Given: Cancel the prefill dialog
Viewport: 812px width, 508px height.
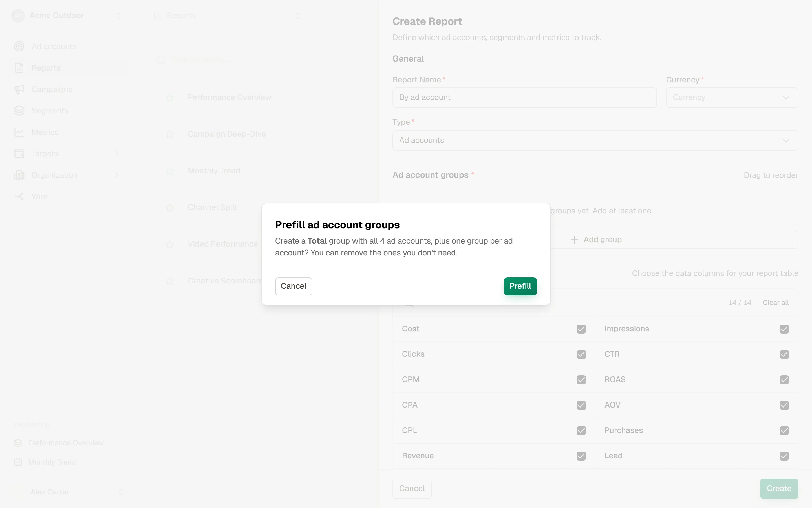Looking at the screenshot, I should (294, 286).
